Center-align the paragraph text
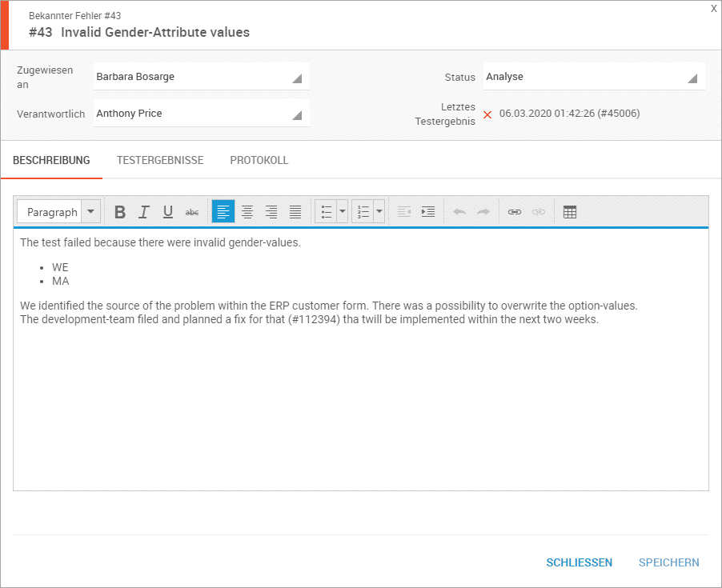Viewport: 722px width, 588px height. pyautogui.click(x=247, y=212)
